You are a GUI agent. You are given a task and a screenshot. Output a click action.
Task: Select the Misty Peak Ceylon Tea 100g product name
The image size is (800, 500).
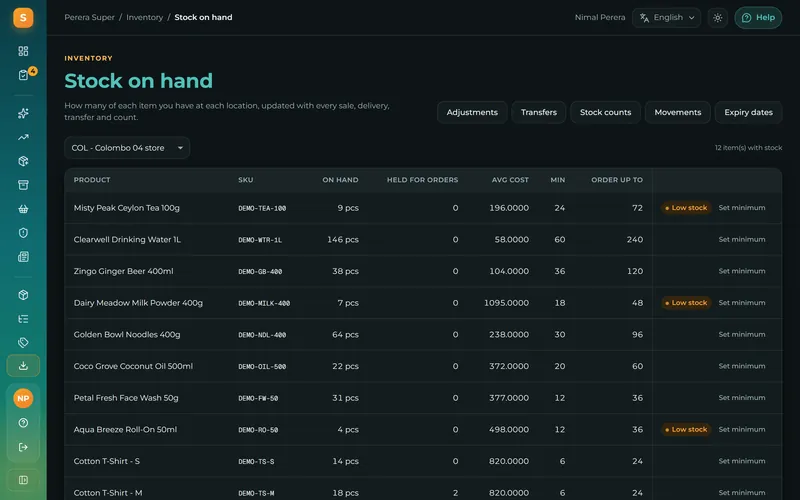pos(127,208)
